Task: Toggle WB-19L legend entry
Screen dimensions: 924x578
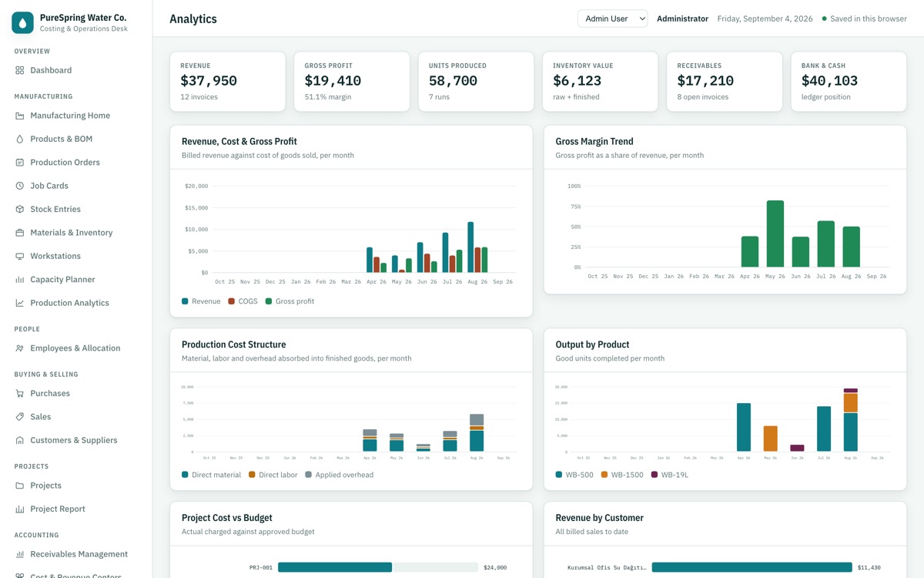Action: coord(670,475)
